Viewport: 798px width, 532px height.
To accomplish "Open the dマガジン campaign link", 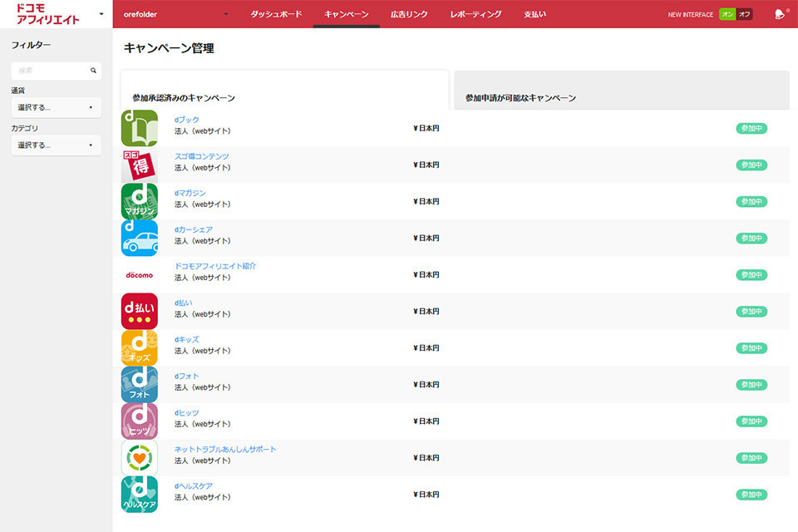I will (x=190, y=193).
